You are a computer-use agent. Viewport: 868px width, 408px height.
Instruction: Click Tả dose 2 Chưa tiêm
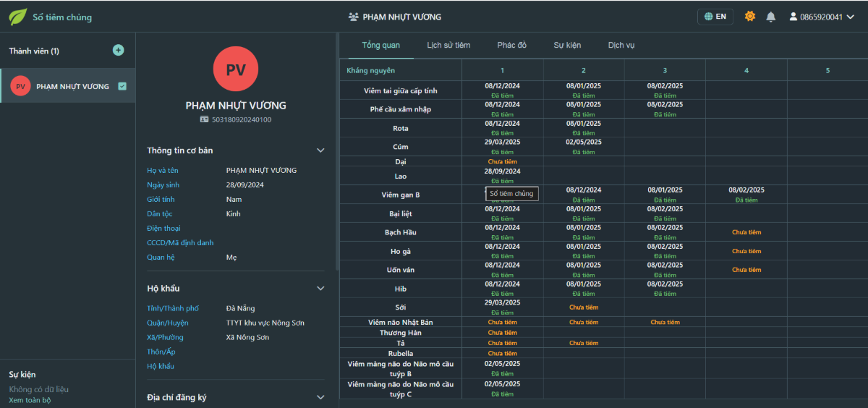point(584,343)
